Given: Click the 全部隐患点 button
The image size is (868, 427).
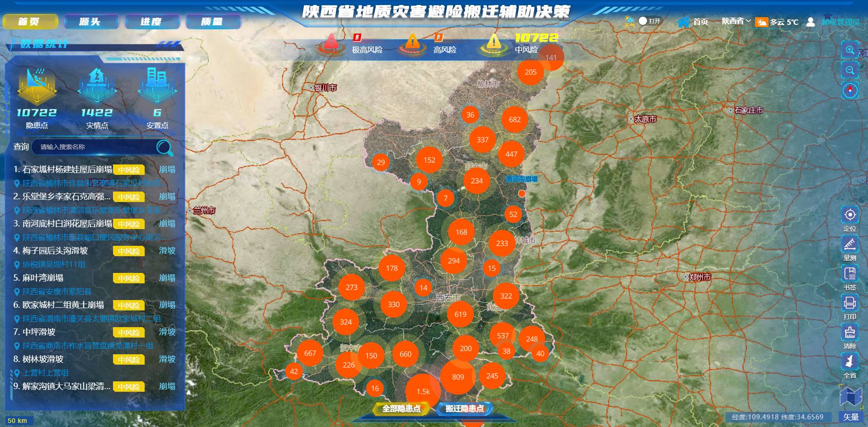Looking at the screenshot, I should [x=401, y=408].
